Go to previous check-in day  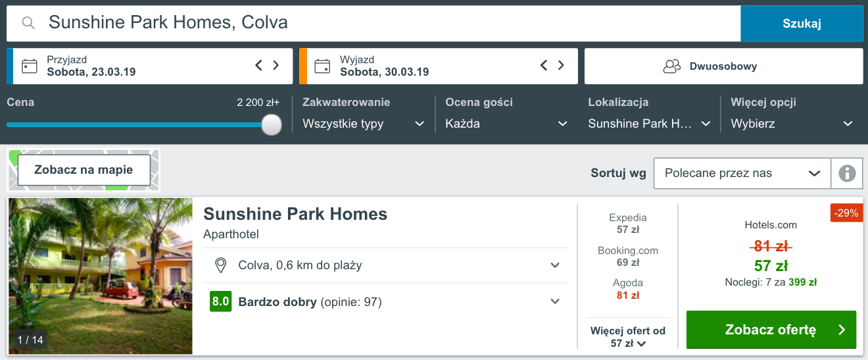[x=259, y=65]
